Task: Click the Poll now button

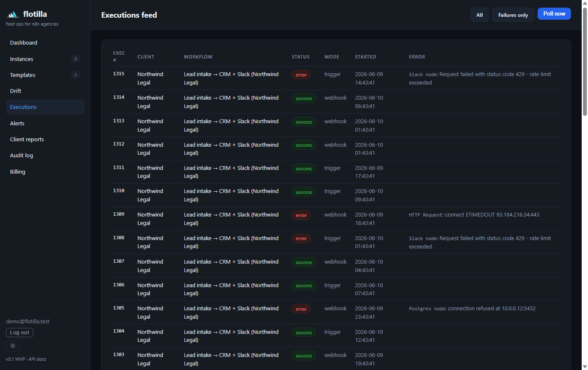Action: pyautogui.click(x=554, y=14)
